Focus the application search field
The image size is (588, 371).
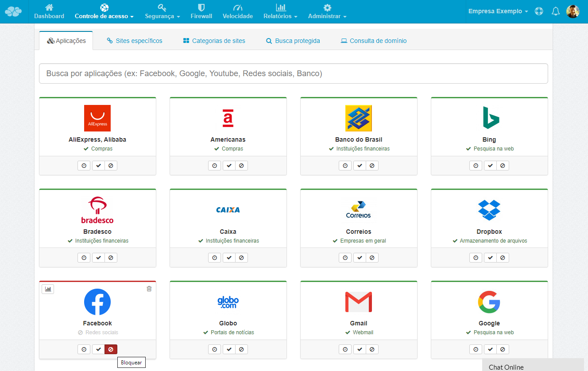(x=294, y=73)
